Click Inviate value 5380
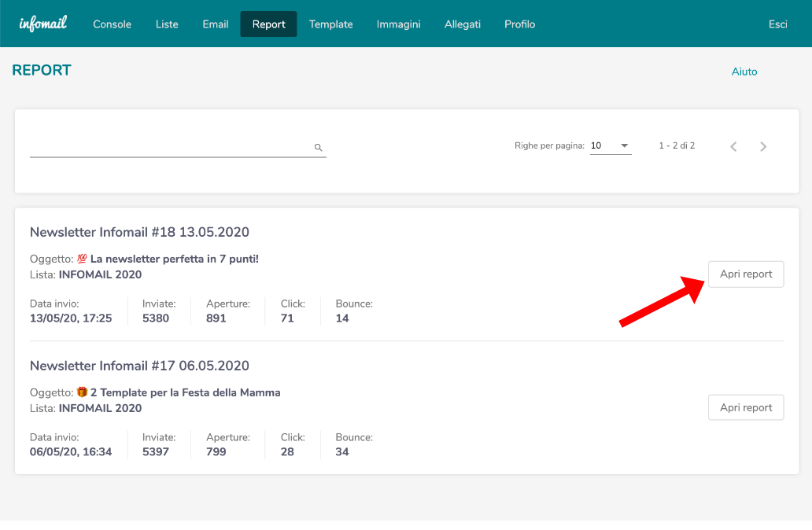This screenshot has width=812, height=530. tap(156, 318)
